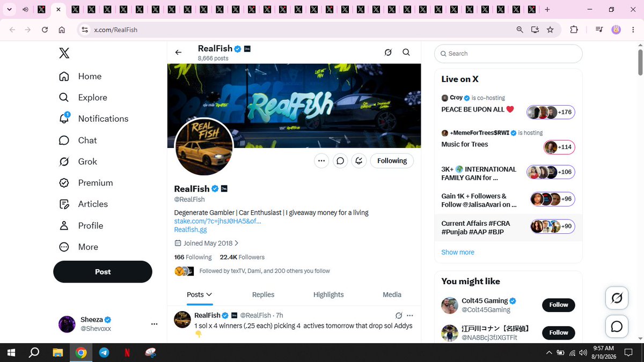Open Telegram from the taskbar

coord(104,352)
